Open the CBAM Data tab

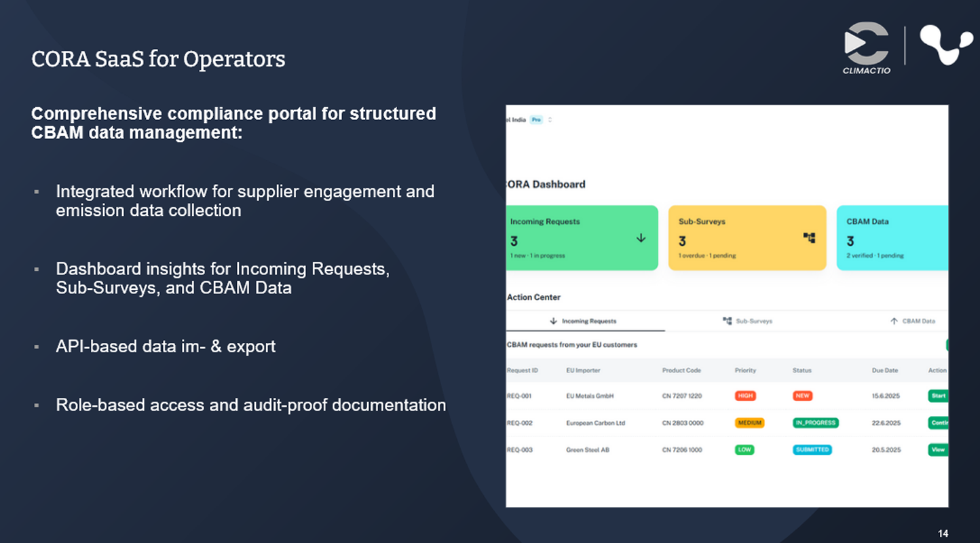[x=913, y=321]
